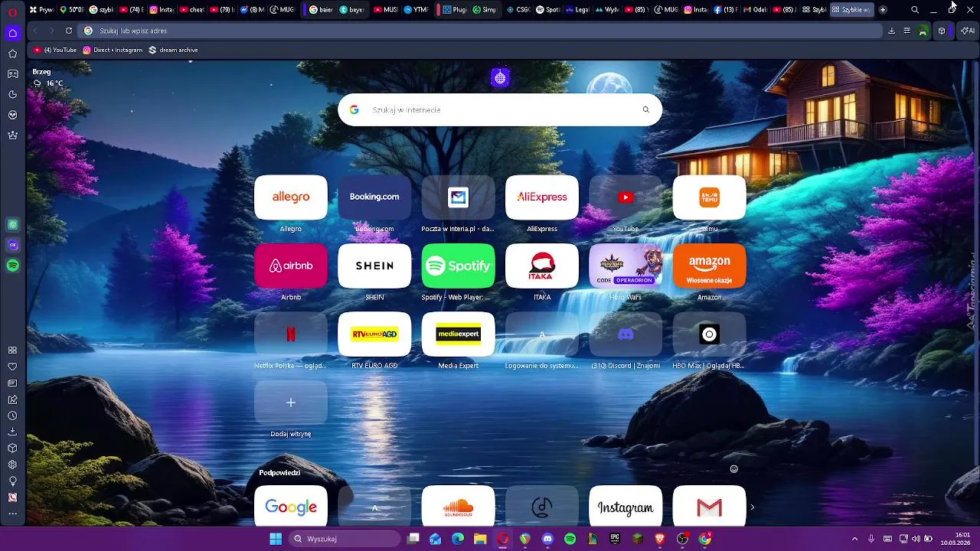Open the downloads icon next to the address bar
The image size is (980, 551).
[891, 31]
